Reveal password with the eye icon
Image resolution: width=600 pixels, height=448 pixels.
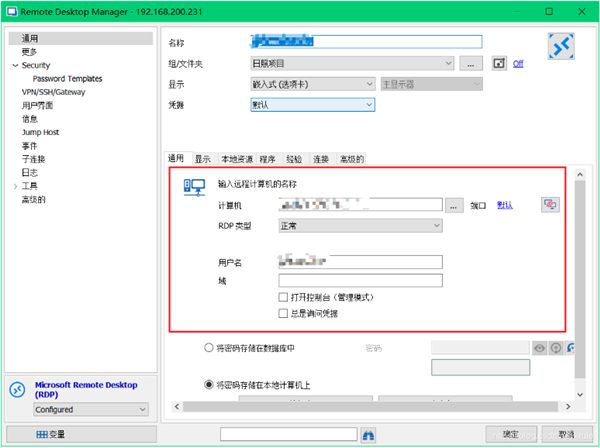pyautogui.click(x=540, y=348)
